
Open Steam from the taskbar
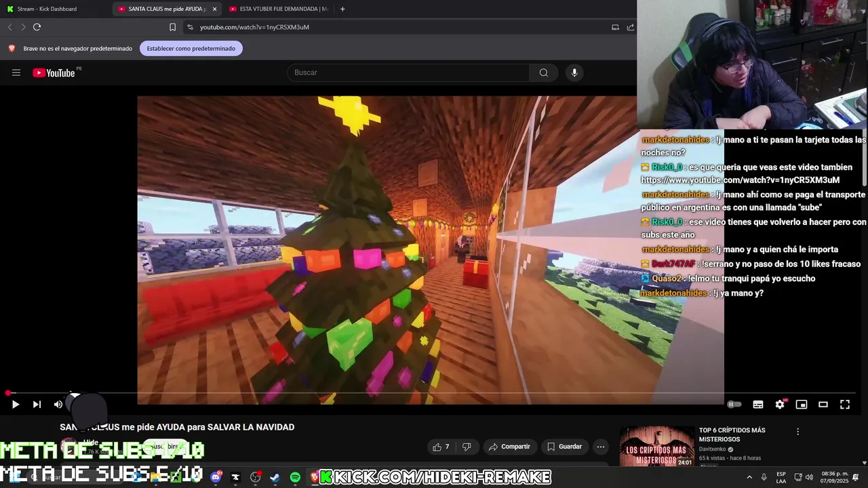coord(275,477)
